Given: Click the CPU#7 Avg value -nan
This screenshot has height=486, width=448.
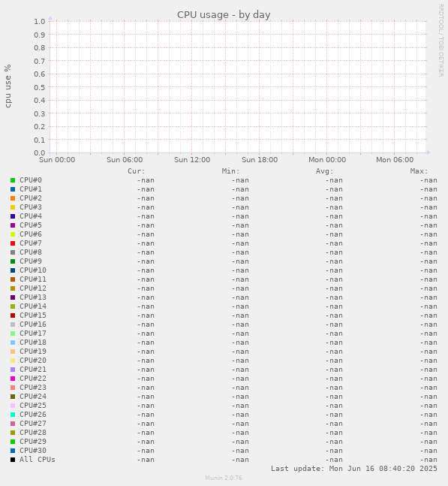Looking at the screenshot, I should pyautogui.click(x=334, y=243).
